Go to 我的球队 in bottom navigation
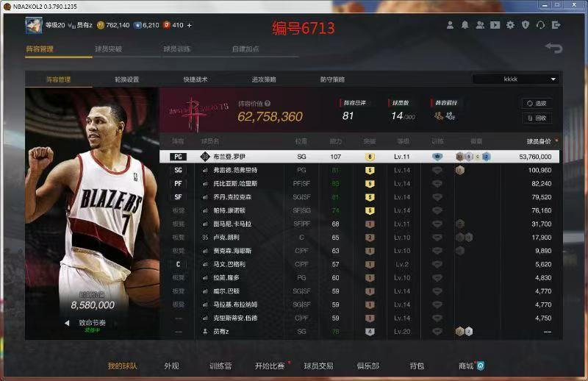 click(x=122, y=366)
